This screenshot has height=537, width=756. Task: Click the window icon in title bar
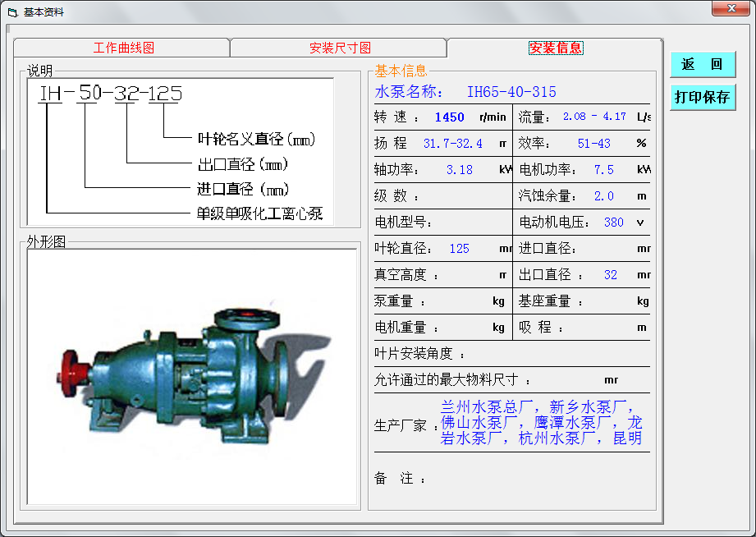pos(12,12)
